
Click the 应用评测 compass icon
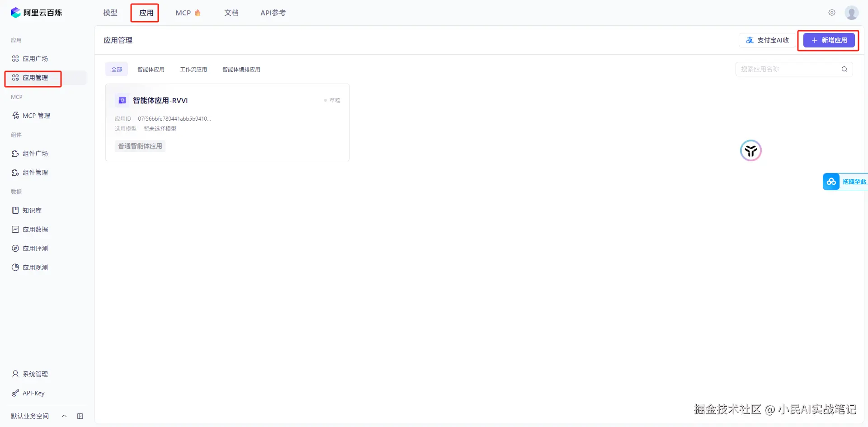15,249
